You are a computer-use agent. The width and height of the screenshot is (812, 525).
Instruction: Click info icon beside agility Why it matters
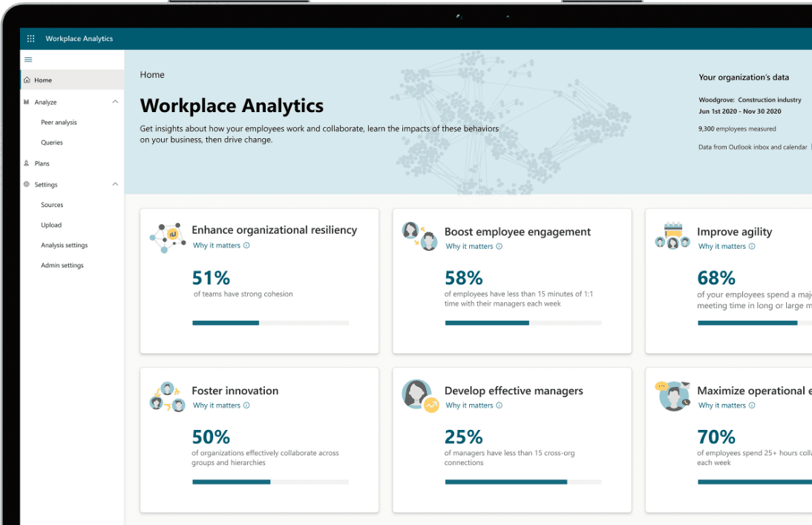[x=752, y=247]
